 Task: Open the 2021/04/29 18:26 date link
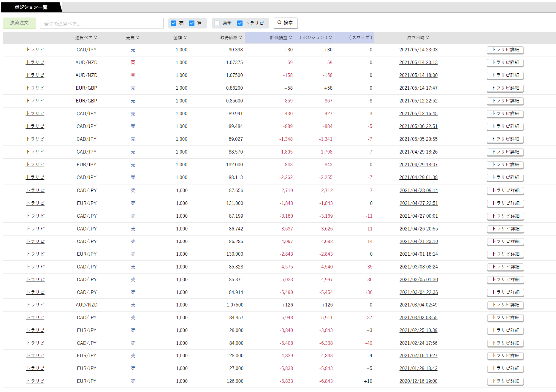pyautogui.click(x=418, y=152)
